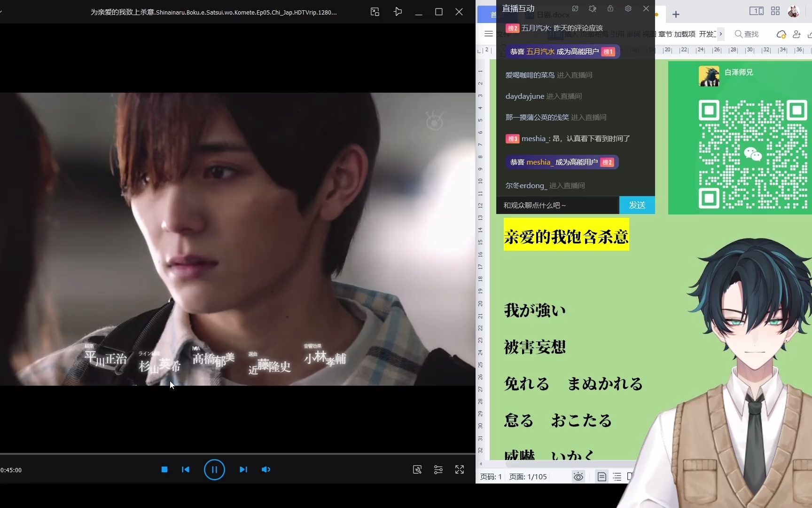Close the 直播互动 live chat panel
Viewport: 812px width, 508px height.
click(x=646, y=8)
